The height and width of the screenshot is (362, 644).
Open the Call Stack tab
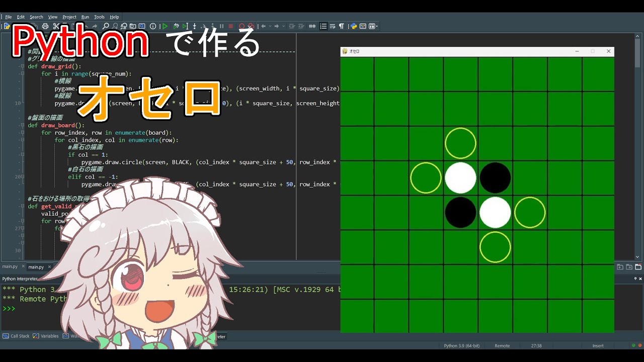coord(16,336)
